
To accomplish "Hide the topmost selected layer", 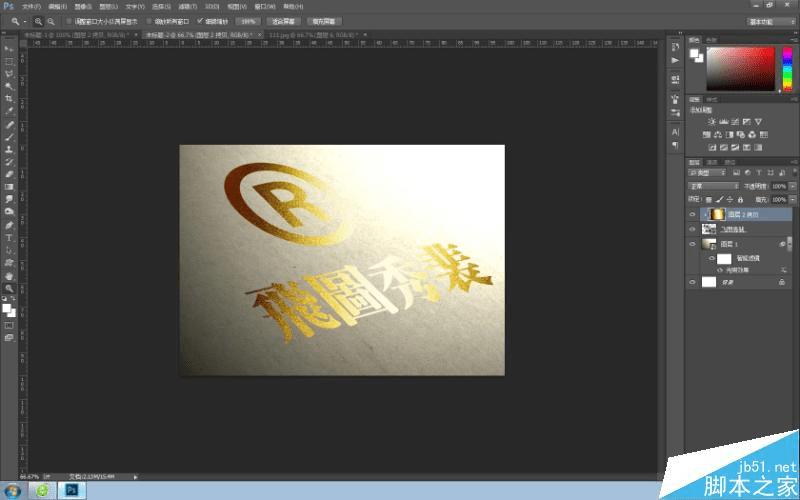I will point(692,214).
